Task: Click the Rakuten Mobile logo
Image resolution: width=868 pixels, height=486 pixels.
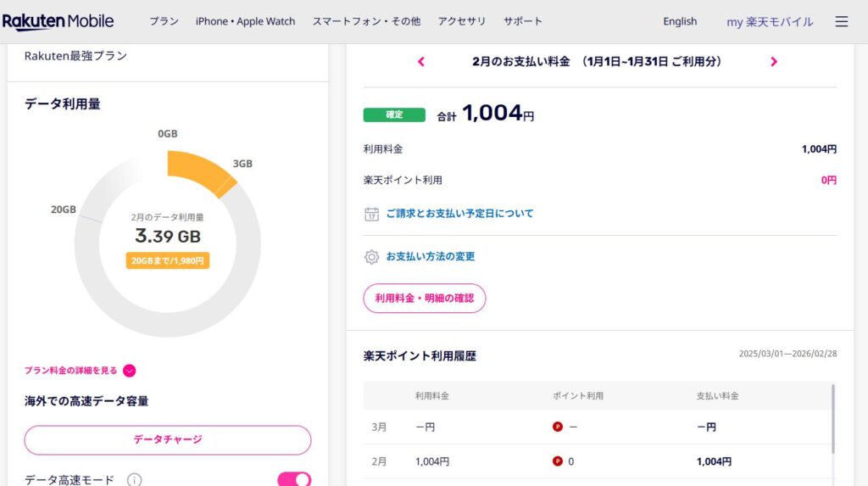Action: 58,21
